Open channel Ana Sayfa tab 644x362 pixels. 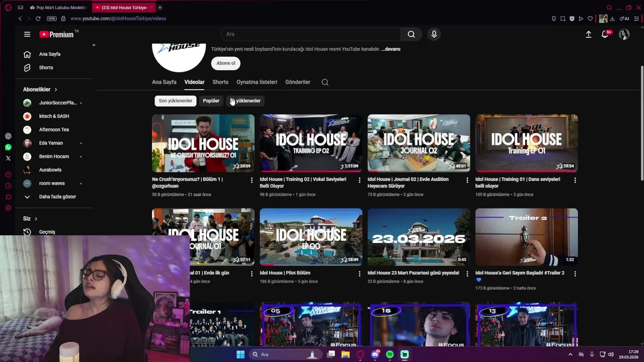tap(164, 82)
